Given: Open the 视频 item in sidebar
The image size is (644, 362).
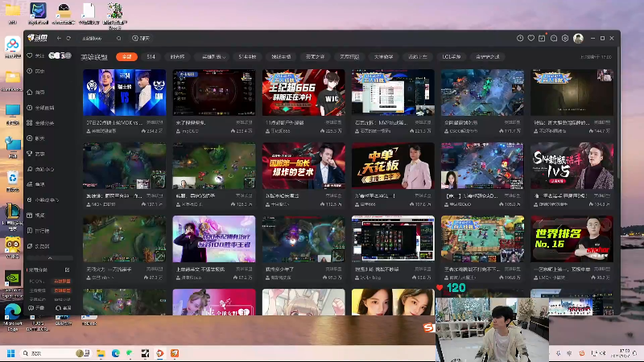Looking at the screenshot, I should pos(35,215).
